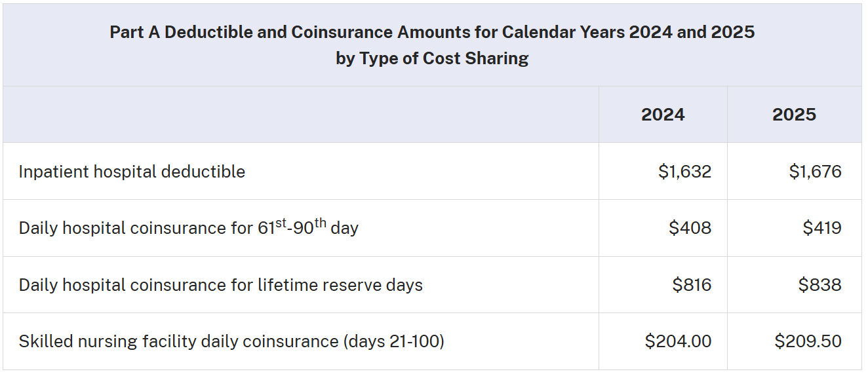Image resolution: width=868 pixels, height=378 pixels.
Task: Select the $408 coinsurance amount
Action: click(x=690, y=228)
